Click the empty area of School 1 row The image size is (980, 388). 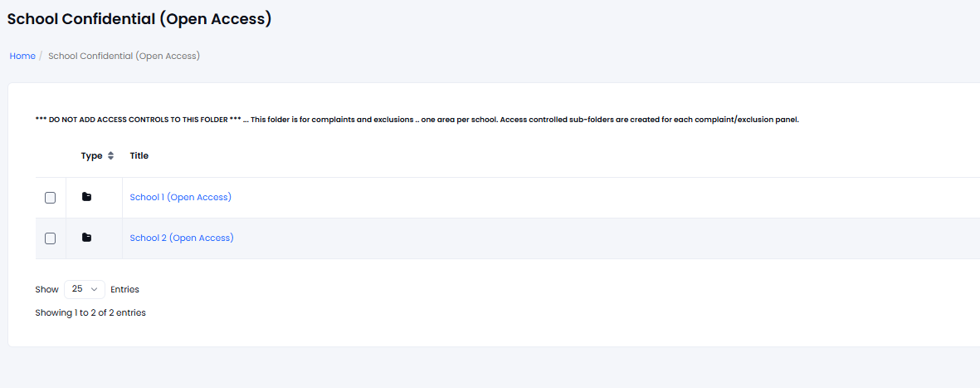pyautogui.click(x=607, y=198)
